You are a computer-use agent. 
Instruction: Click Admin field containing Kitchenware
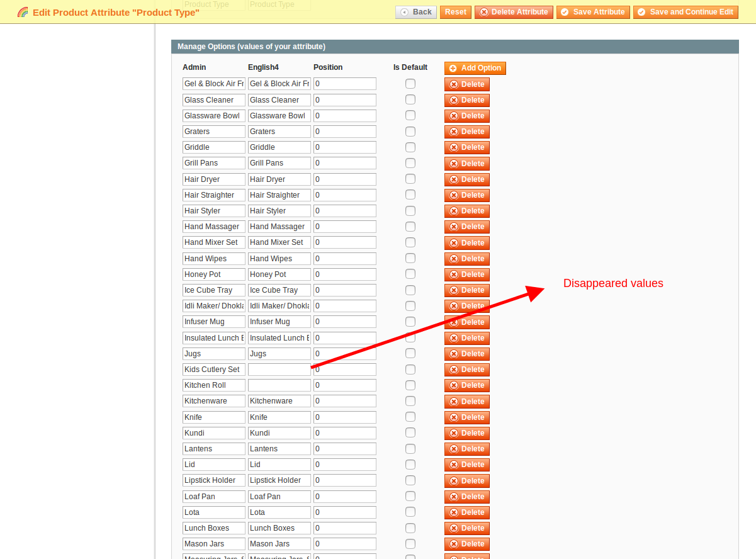(x=213, y=401)
